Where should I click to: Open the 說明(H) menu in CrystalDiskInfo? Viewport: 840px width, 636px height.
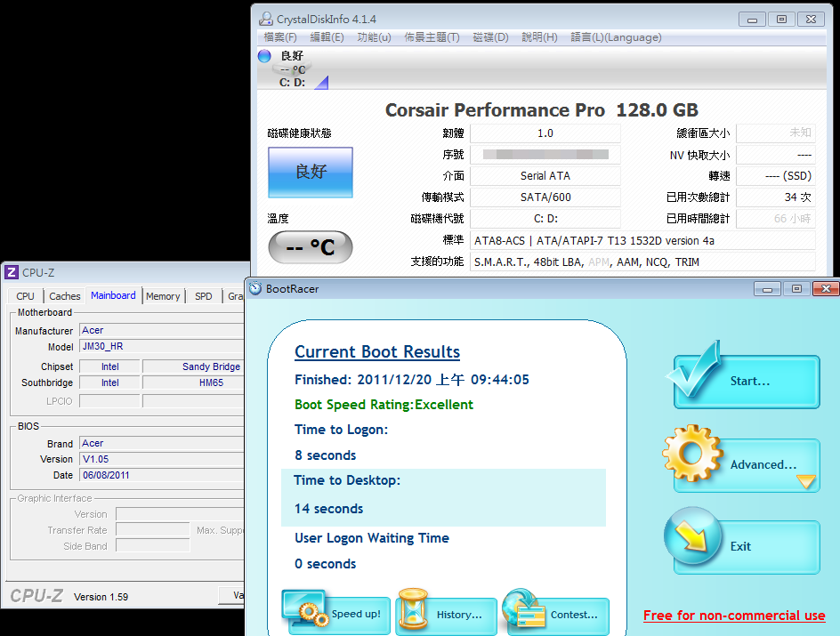[x=539, y=37]
